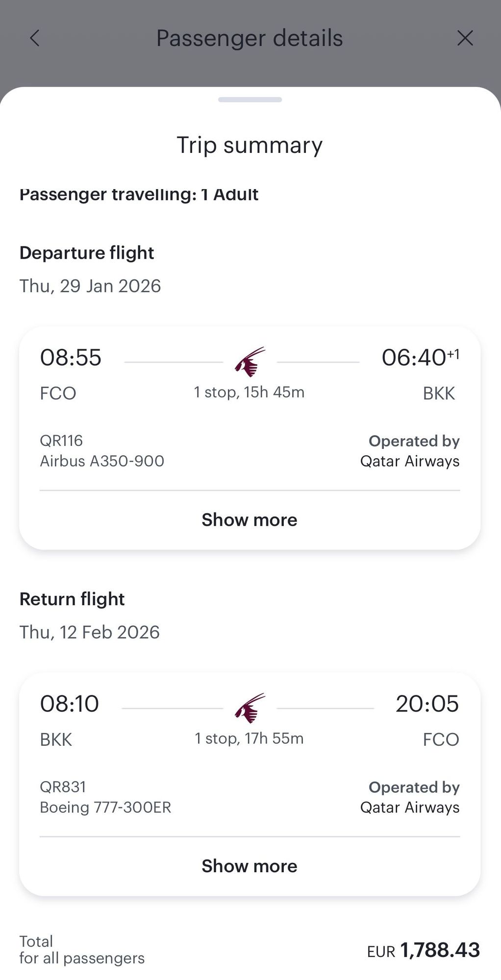
Task: Select departure time 08:55 from FCO
Action: (71, 358)
